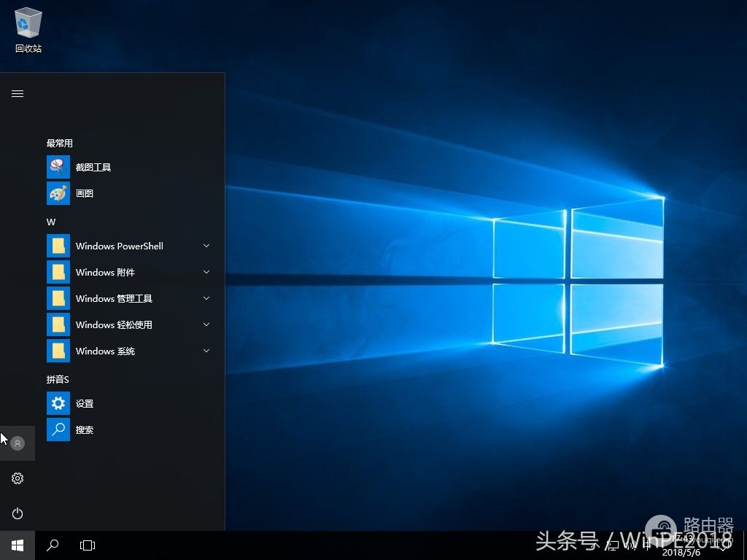Viewport: 747px width, 560px height.
Task: Click the Windows 管理工具 folder icon
Action: [58, 298]
